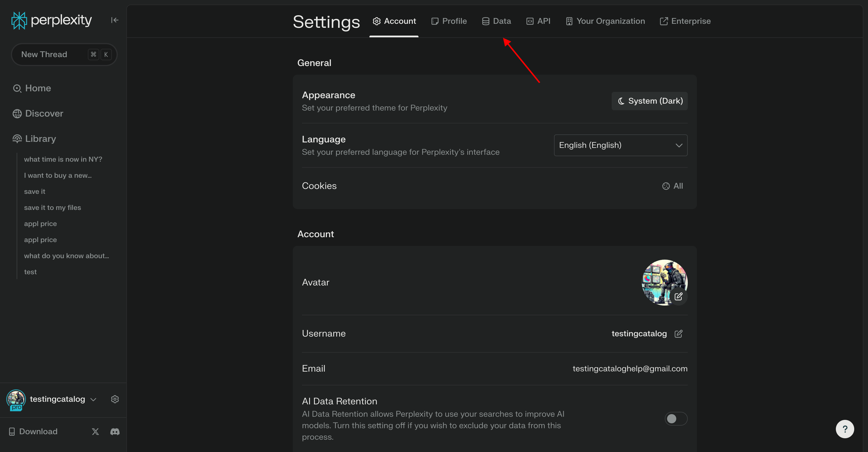Edit the username testingcatalog

678,333
